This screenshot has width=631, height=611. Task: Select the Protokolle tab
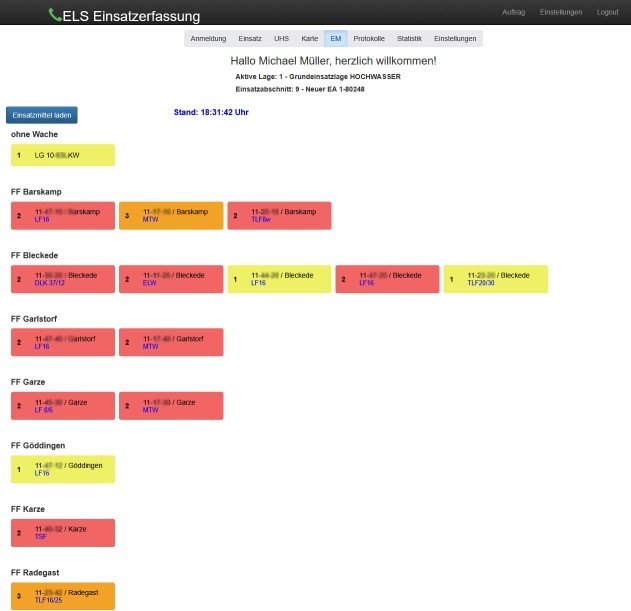coord(369,38)
